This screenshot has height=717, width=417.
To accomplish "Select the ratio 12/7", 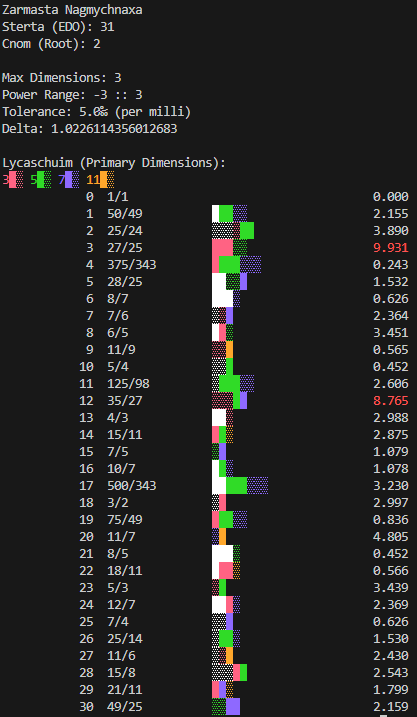I will (121, 605).
